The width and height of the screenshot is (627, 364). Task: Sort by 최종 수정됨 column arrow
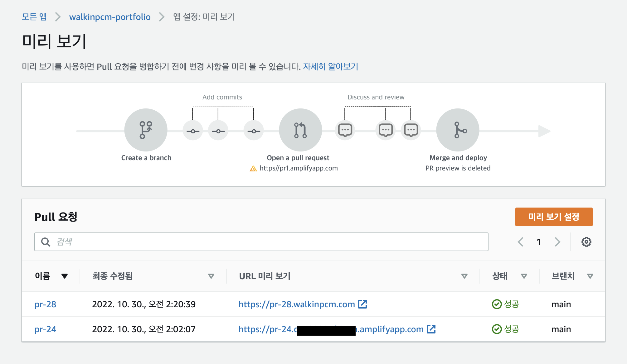211,276
